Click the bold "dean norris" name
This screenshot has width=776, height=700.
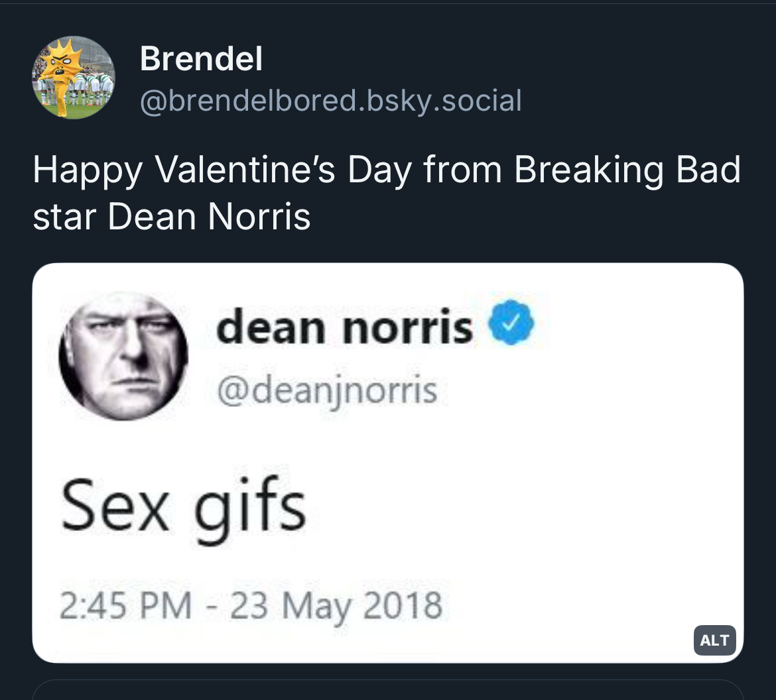[344, 327]
